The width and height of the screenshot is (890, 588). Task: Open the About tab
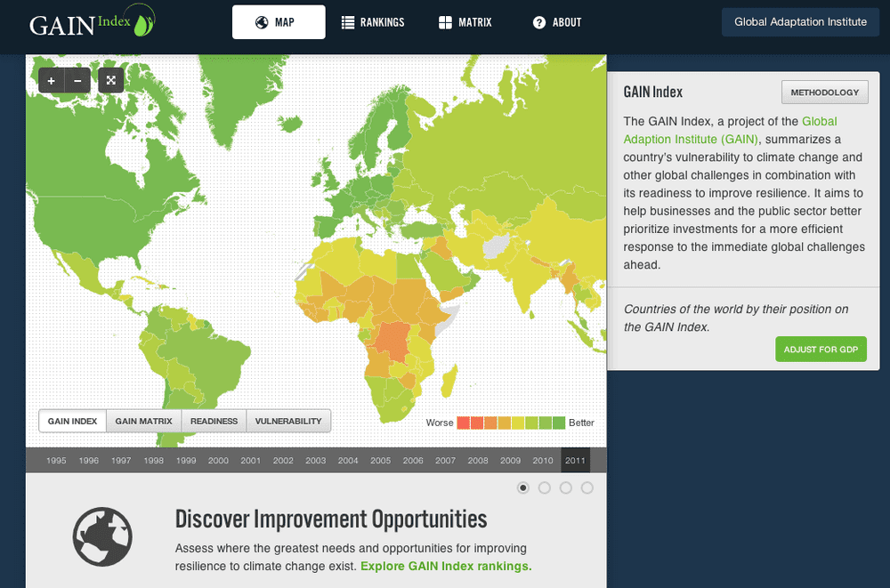coord(557,22)
